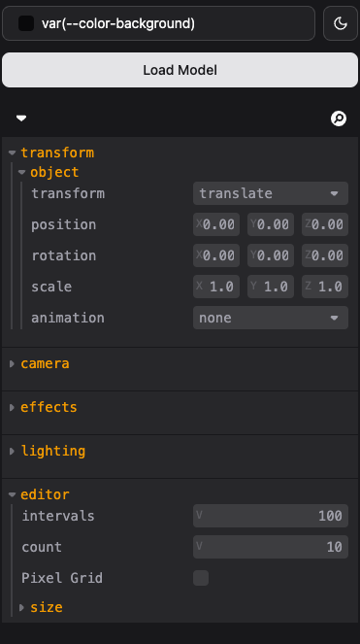Click the position X value field

click(216, 224)
